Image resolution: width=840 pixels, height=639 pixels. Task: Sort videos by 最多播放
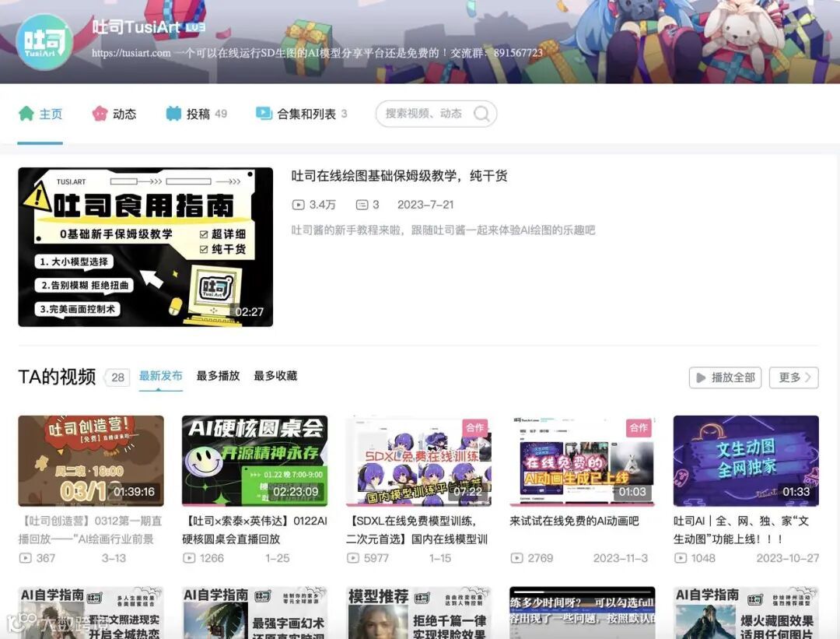click(218, 376)
